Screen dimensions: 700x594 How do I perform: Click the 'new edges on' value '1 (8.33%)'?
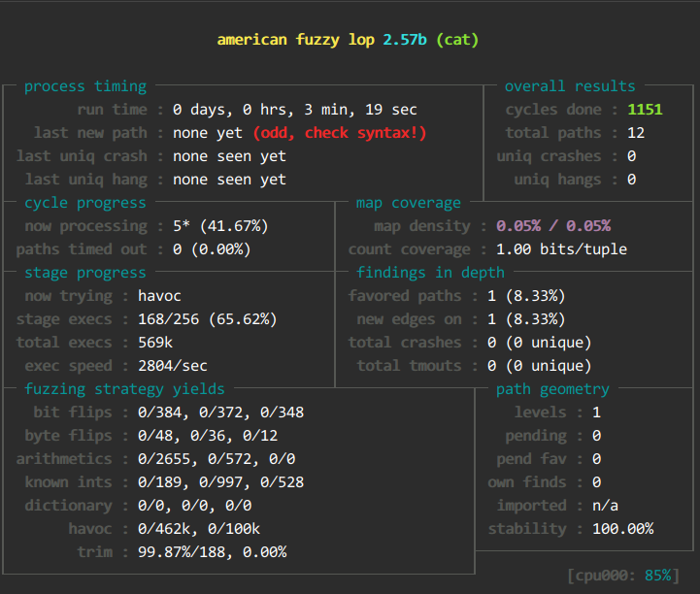coord(526,319)
